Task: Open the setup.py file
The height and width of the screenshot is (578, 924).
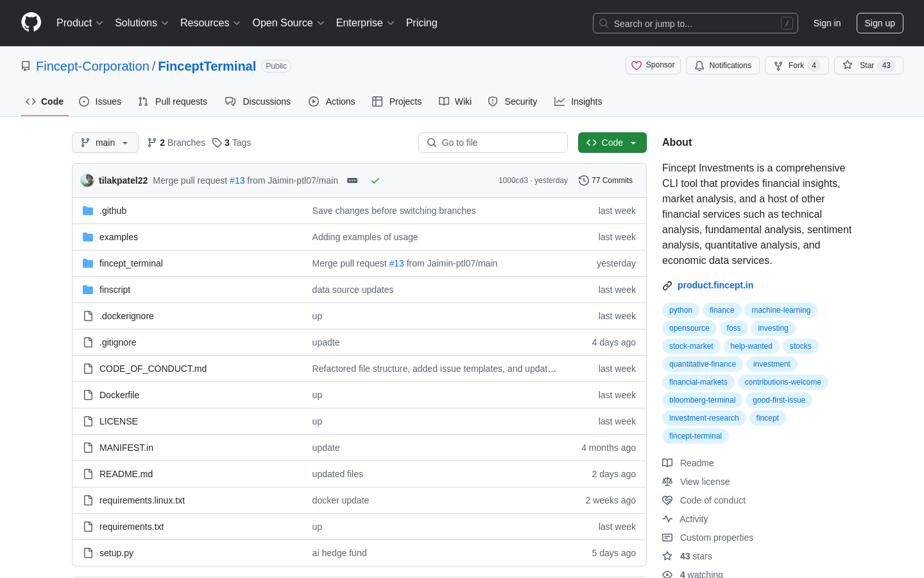Action: pos(116,553)
